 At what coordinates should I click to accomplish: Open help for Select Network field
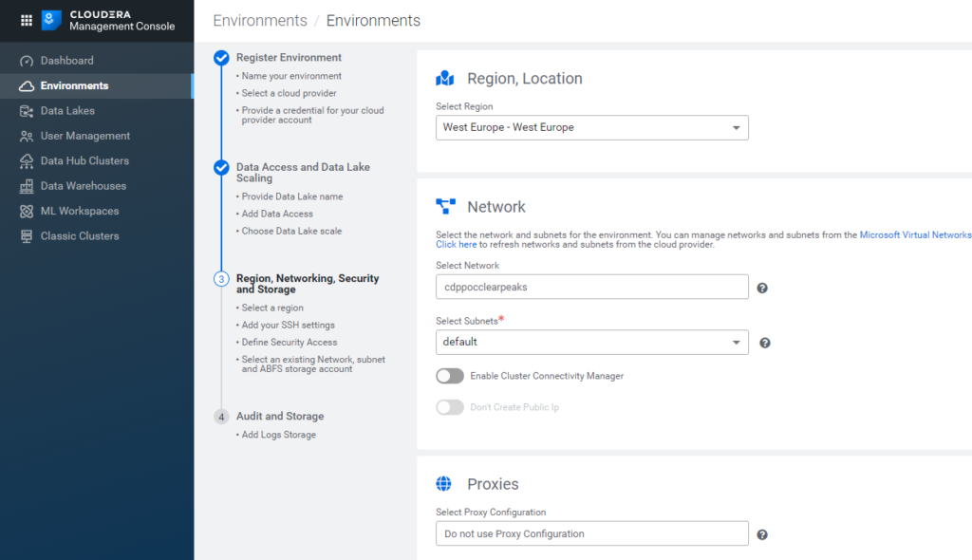(762, 288)
